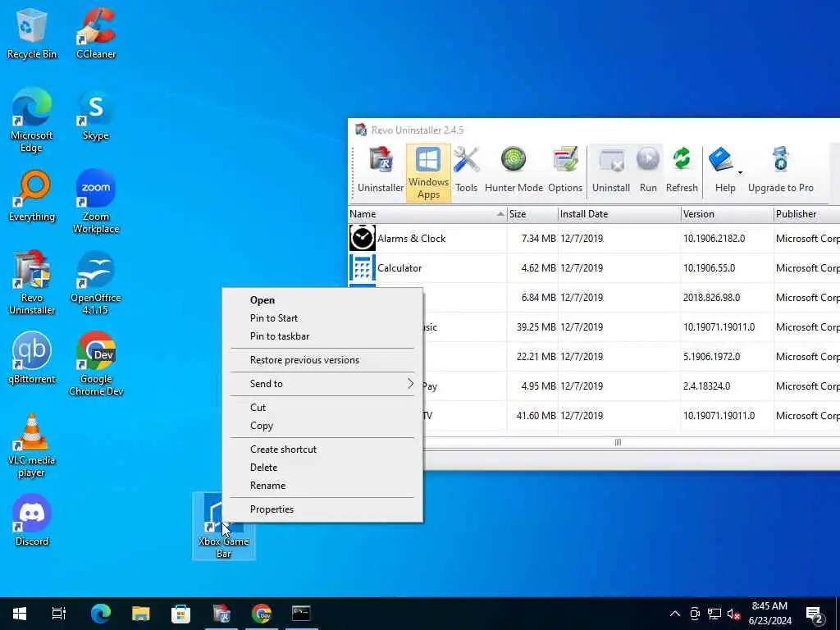Select the Skype desktop icon

tap(96, 116)
